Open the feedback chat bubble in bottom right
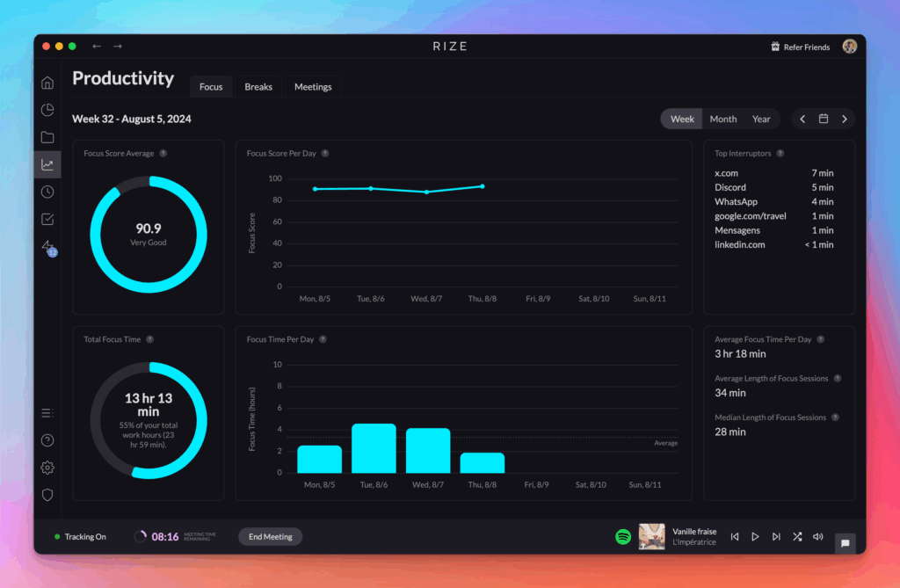The width and height of the screenshot is (900, 588). pos(845,543)
